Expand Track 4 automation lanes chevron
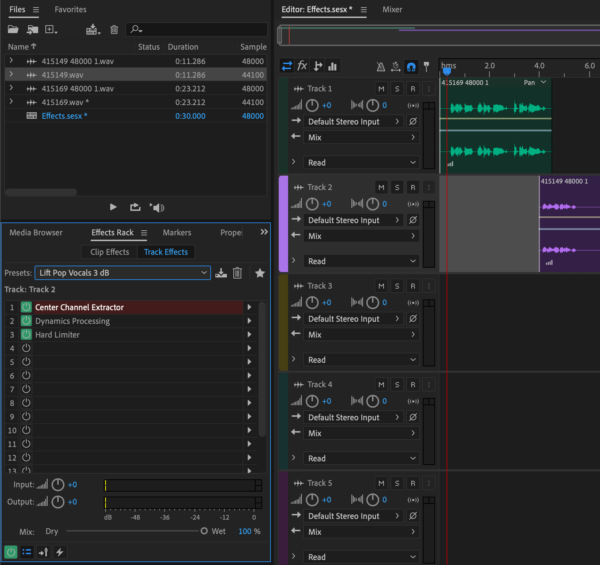600x565 pixels. (x=293, y=458)
